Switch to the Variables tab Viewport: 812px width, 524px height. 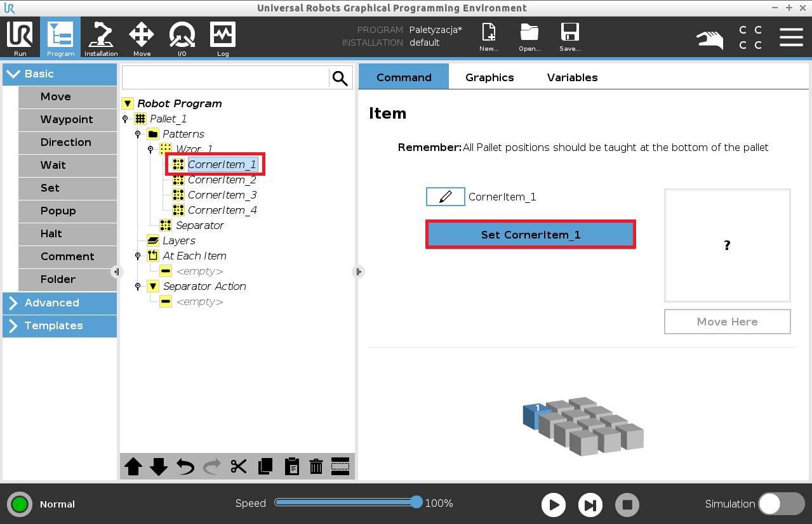tap(572, 77)
